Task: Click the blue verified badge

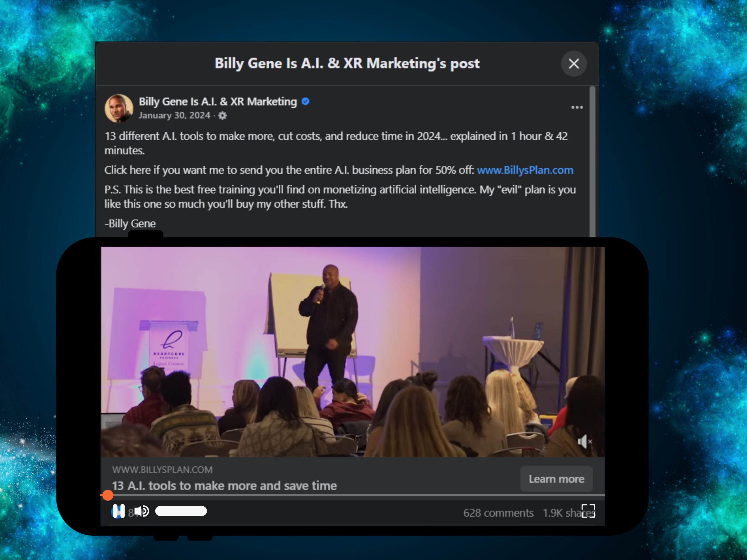Action: coord(305,101)
